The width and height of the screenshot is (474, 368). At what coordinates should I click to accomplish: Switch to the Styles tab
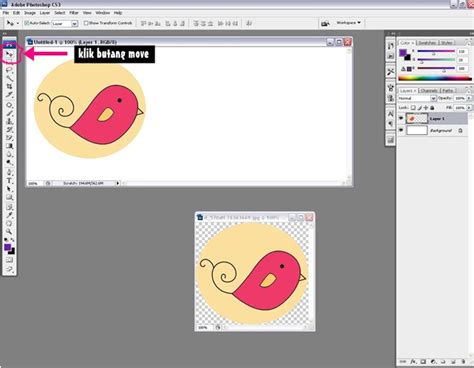click(446, 43)
